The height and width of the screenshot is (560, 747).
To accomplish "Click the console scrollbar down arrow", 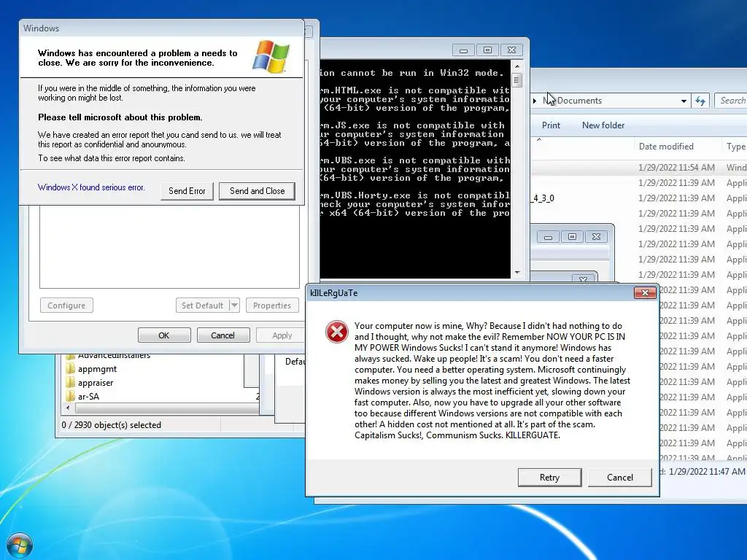I will 517,273.
